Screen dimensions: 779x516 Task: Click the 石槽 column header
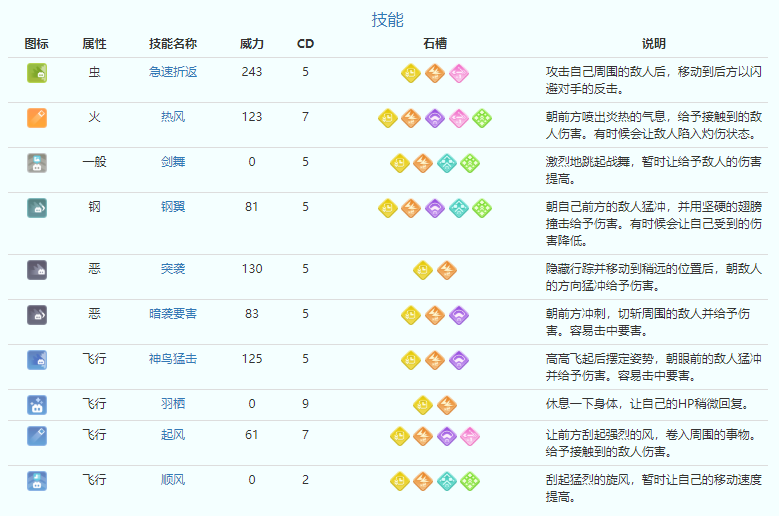435,44
